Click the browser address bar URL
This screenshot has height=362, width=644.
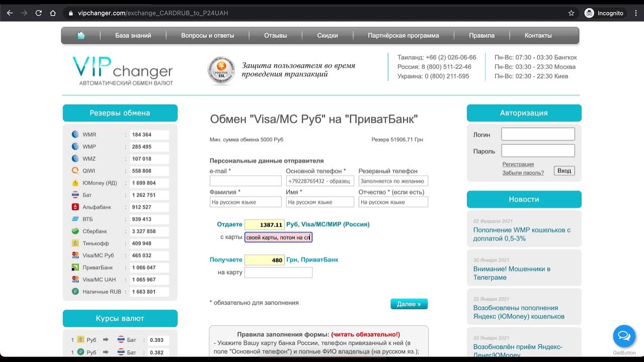153,13
